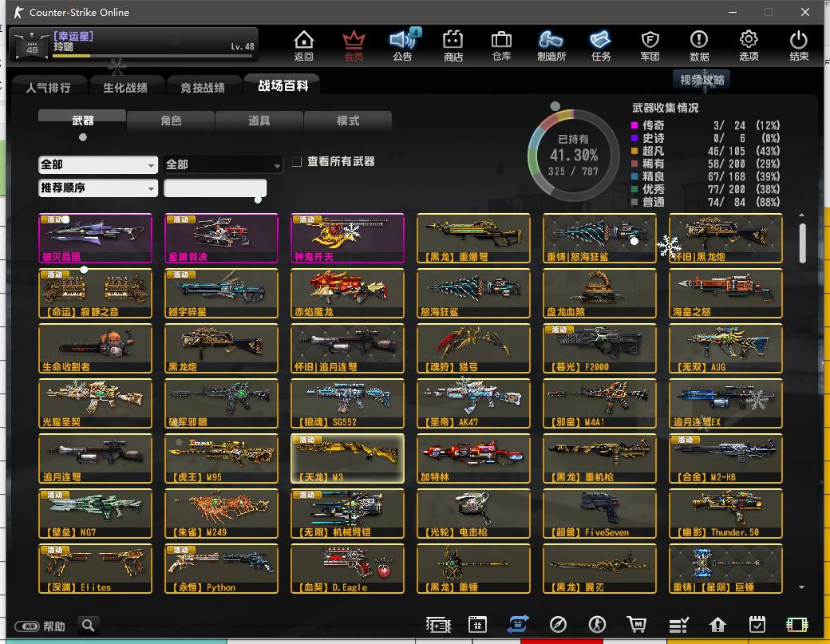Open the 会员 crown icon
Viewport: 830px width, 644px height.
[354, 45]
